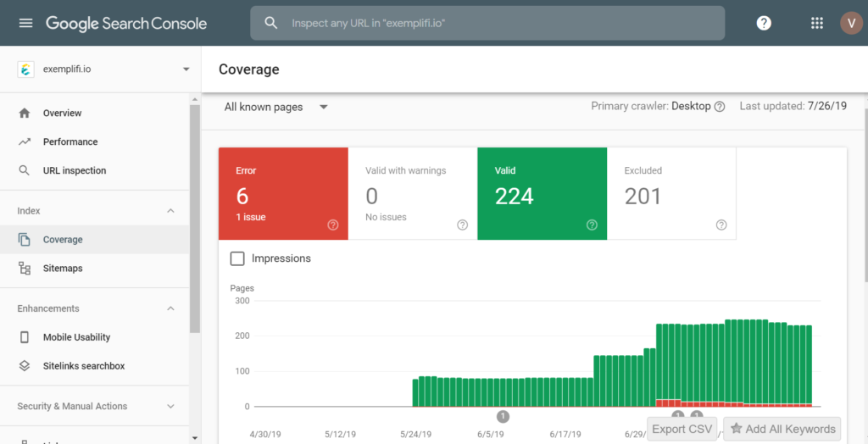The image size is (868, 444).
Task: Click the Overview home icon
Action: coord(25,113)
